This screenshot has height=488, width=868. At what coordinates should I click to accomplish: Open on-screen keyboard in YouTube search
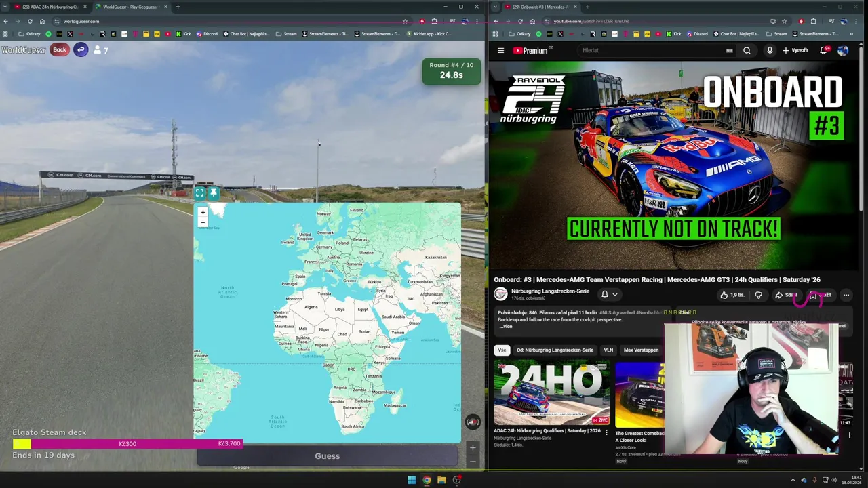729,50
